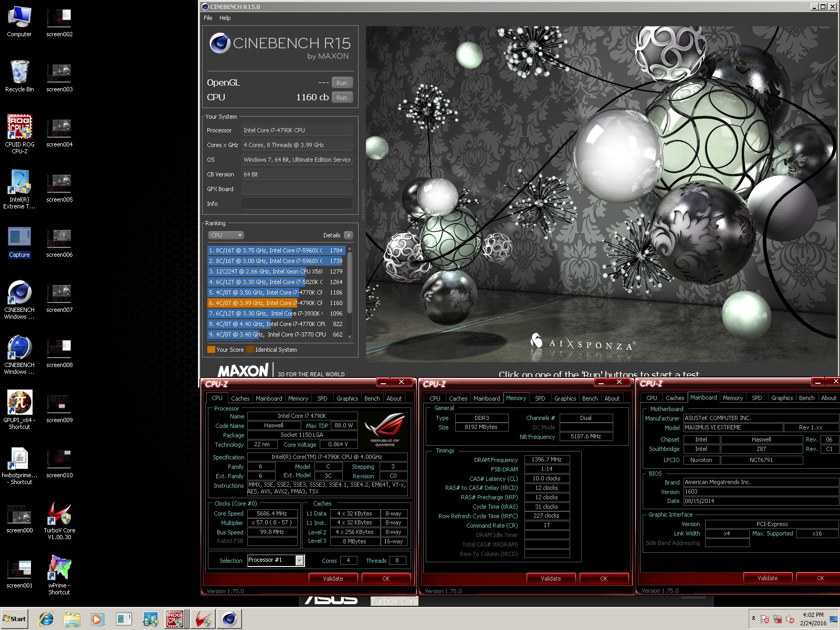Viewport: 840px width, 630px height.
Task: Open Internet Explorer from the taskbar
Action: pos(46,619)
